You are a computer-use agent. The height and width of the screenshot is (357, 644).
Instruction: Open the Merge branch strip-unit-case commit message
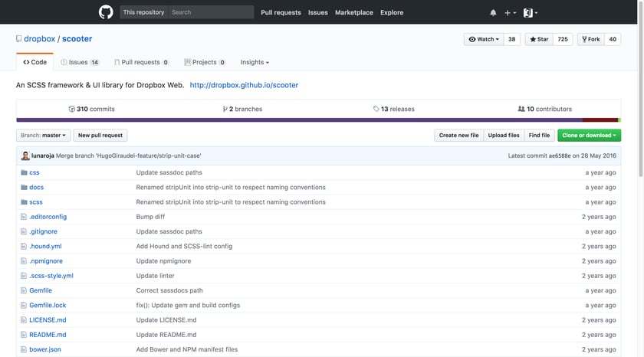click(x=129, y=156)
